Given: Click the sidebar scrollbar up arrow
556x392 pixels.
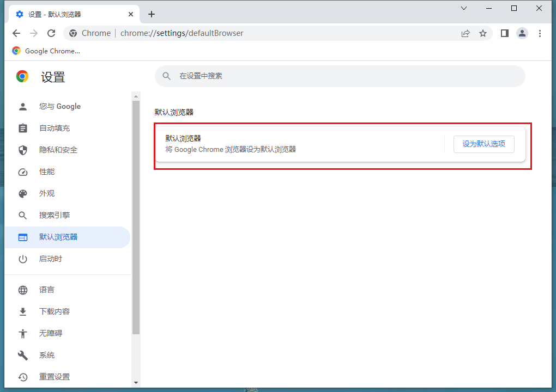Looking at the screenshot, I should 136,96.
